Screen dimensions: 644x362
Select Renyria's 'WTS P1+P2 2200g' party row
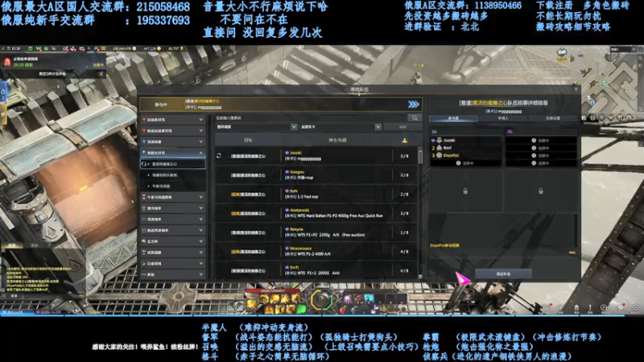point(316,232)
